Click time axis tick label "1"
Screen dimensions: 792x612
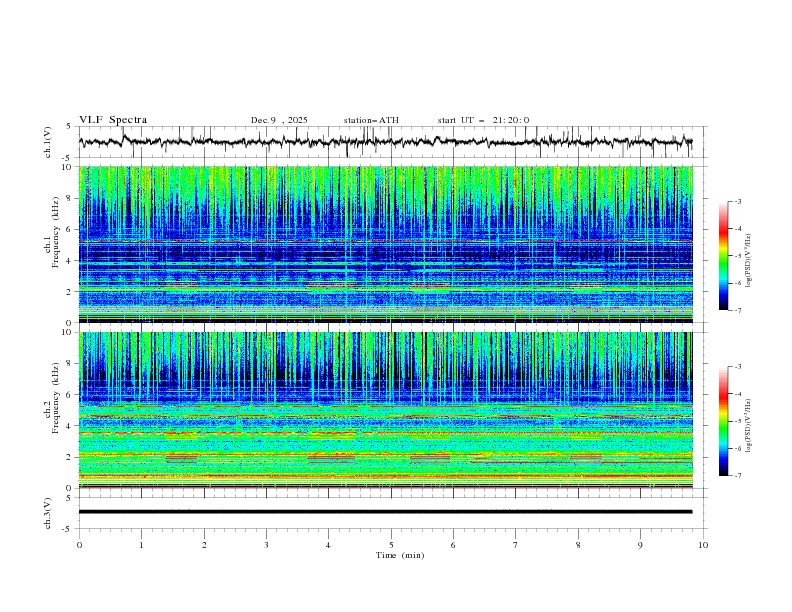(x=142, y=545)
